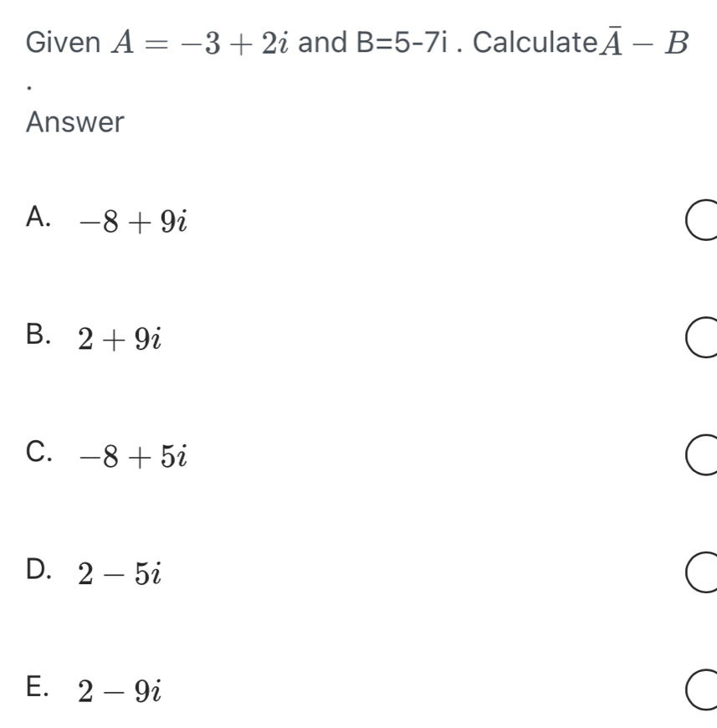This screenshot has width=717, height=728.
Task: Click the word "Given" in the question
Action: [63, 42]
